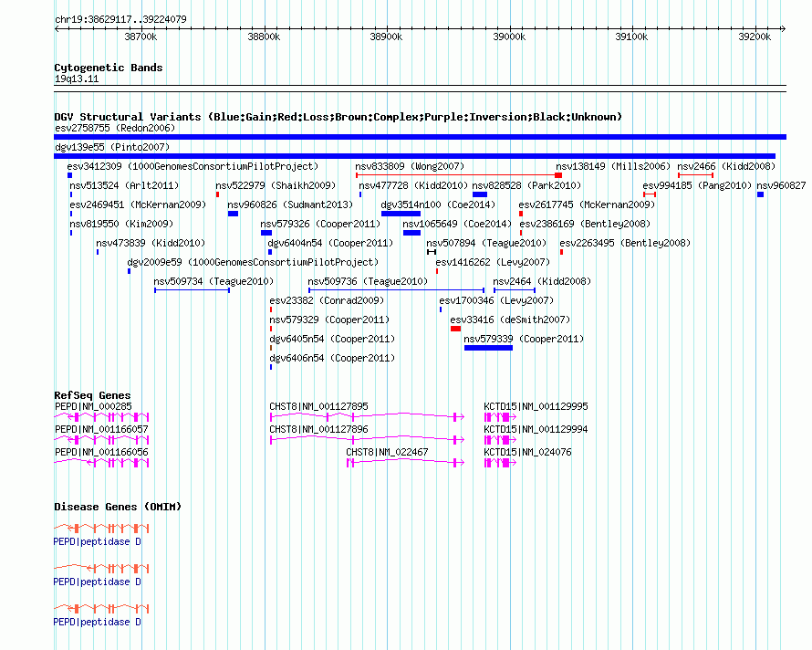812x650 pixels.
Task: Click the magenta KCTD15|NM_024076 gene glyph
Action: (500, 463)
